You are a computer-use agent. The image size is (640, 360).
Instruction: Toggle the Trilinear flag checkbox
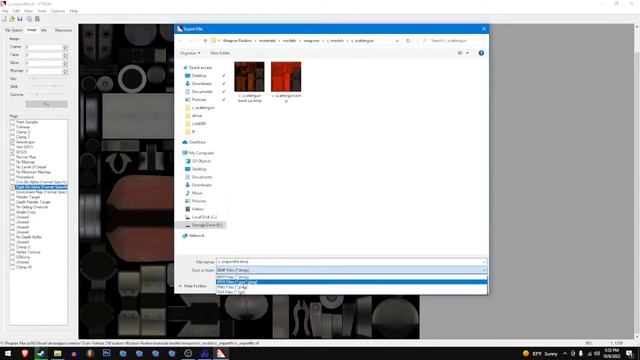[x=12, y=127]
